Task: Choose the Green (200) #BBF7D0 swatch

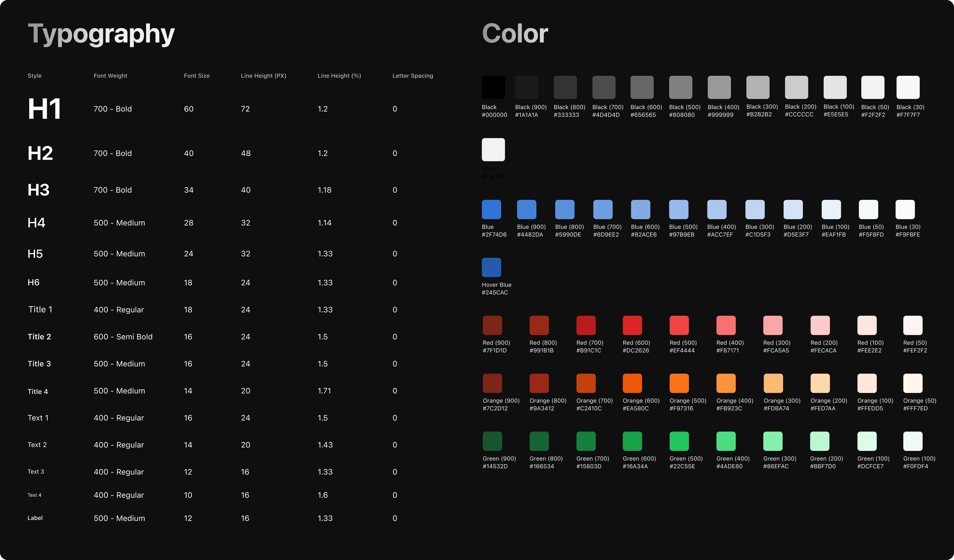Action: coord(820,441)
